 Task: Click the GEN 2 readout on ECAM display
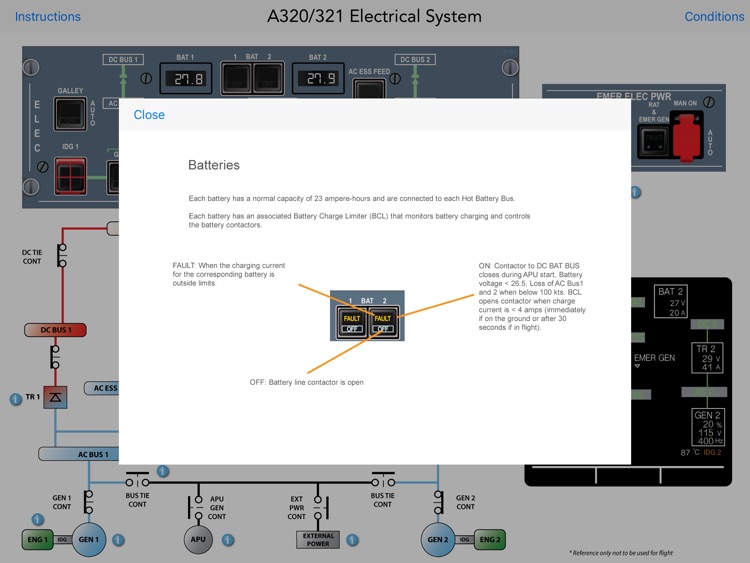click(x=708, y=427)
